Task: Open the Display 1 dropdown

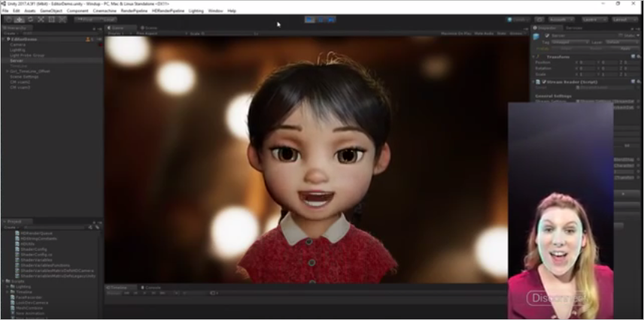Action: click(119, 34)
